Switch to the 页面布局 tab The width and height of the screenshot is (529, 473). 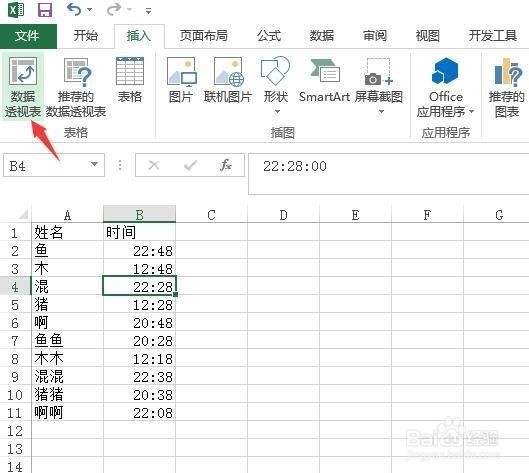203,35
